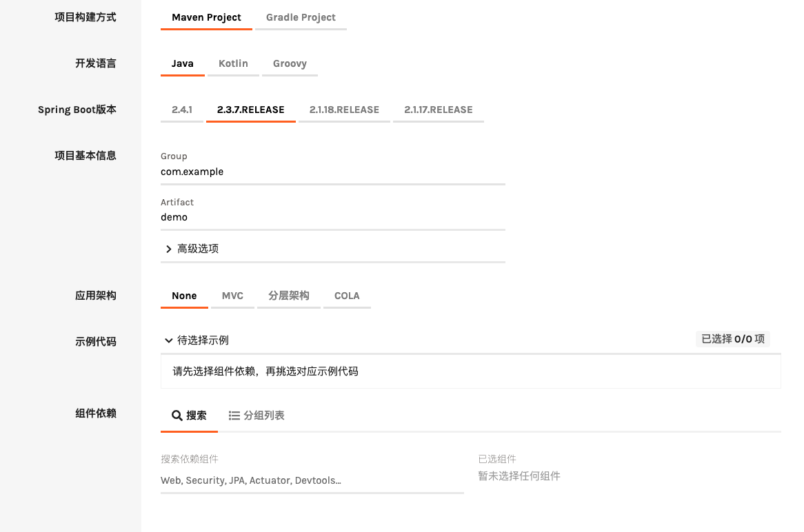This screenshot has height=532, width=804.
Task: Click the 项目基本信息 section label
Action: click(x=85, y=156)
